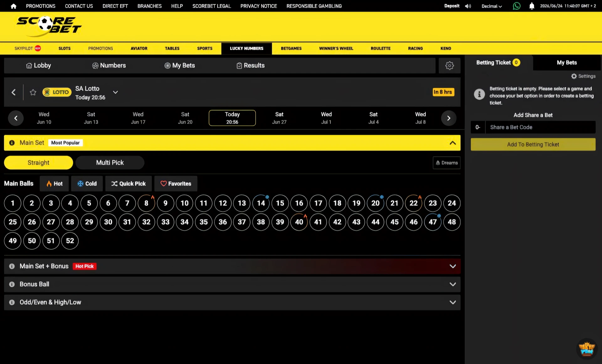Click the Deposit link
Screen dimensions: 602x364
coord(451,6)
